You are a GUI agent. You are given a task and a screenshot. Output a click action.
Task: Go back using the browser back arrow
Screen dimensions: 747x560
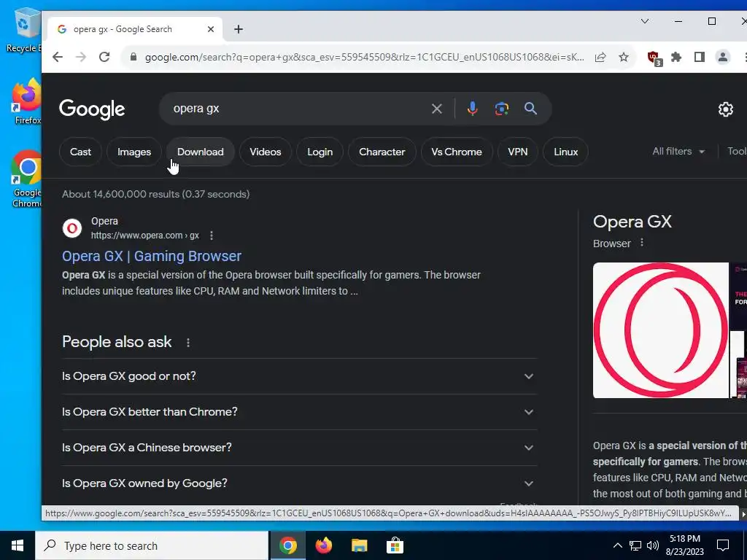pyautogui.click(x=58, y=57)
